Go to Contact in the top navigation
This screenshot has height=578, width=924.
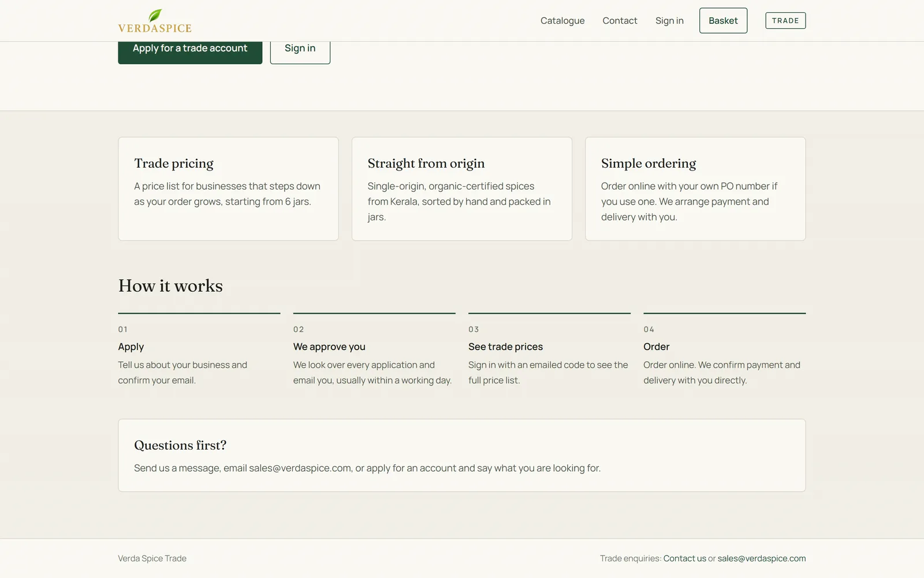[620, 21]
